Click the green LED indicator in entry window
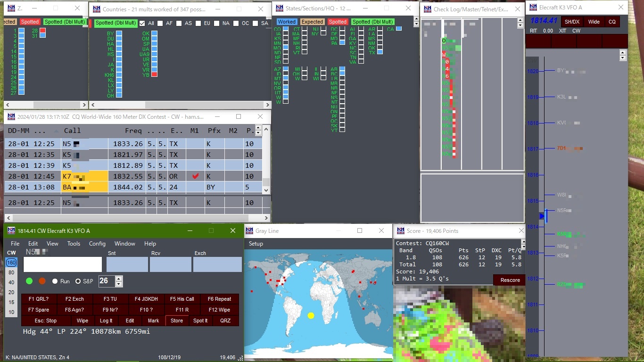The height and width of the screenshot is (362, 644). point(29,281)
